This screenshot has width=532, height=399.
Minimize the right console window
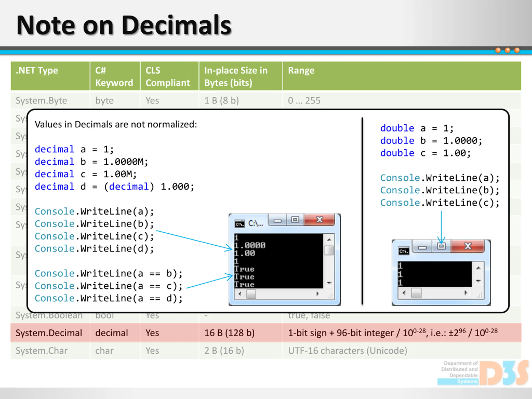pyautogui.click(x=422, y=247)
